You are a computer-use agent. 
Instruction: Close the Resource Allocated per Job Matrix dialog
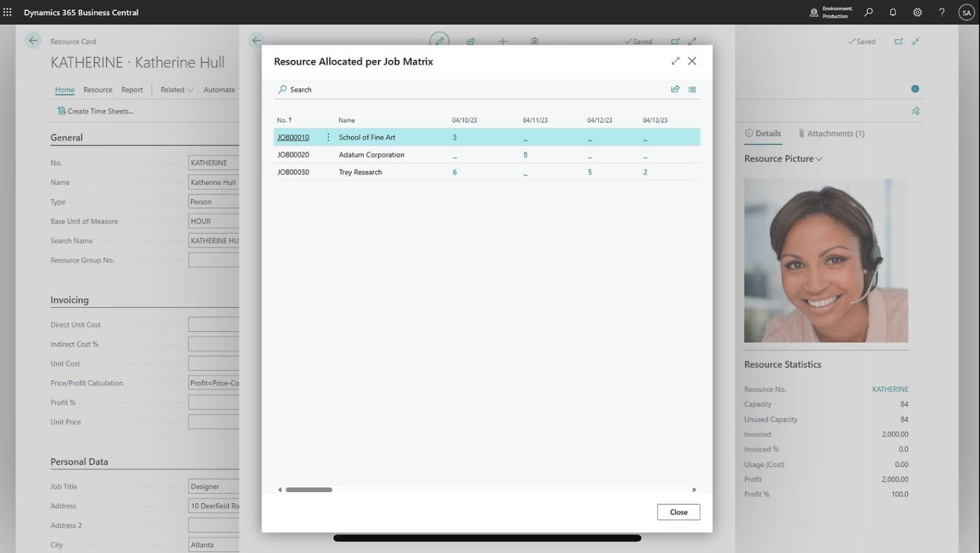[x=692, y=61]
